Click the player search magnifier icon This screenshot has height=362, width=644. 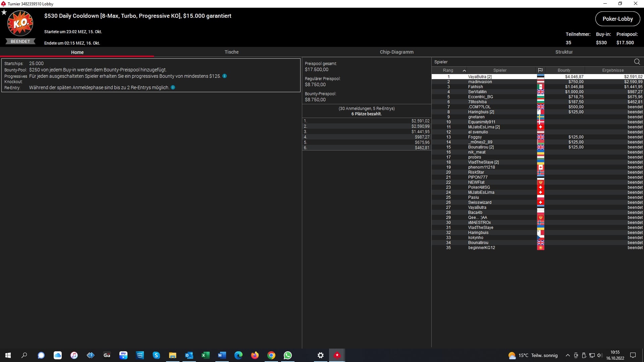637,62
